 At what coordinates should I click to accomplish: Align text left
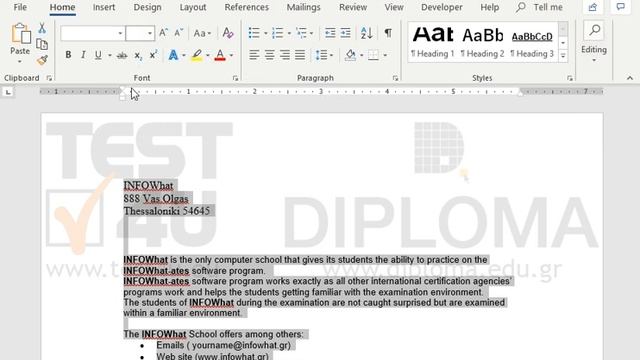pos(254,55)
